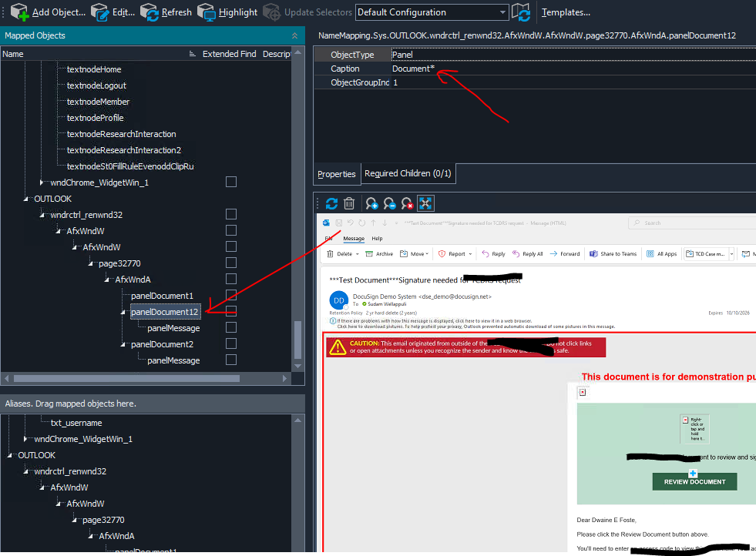Collapse the OUTLOOK node in Mapped Objects

click(25, 199)
